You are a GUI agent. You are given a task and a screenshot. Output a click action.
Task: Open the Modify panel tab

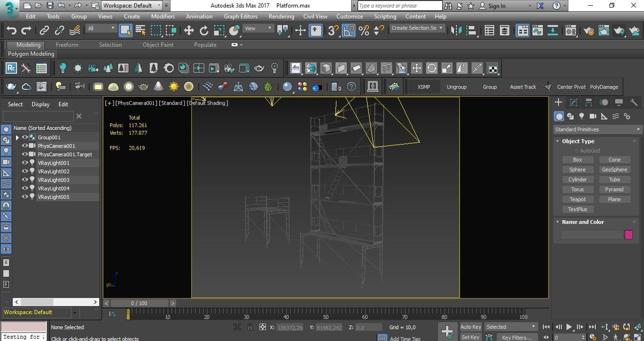574,102
